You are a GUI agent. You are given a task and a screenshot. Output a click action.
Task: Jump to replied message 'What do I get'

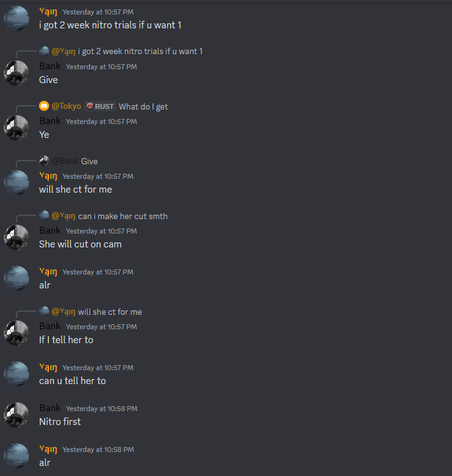(x=144, y=106)
